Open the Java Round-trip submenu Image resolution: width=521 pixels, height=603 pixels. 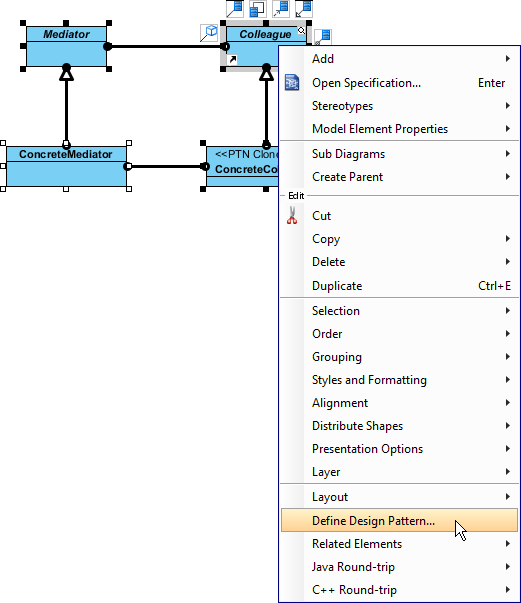click(399, 567)
